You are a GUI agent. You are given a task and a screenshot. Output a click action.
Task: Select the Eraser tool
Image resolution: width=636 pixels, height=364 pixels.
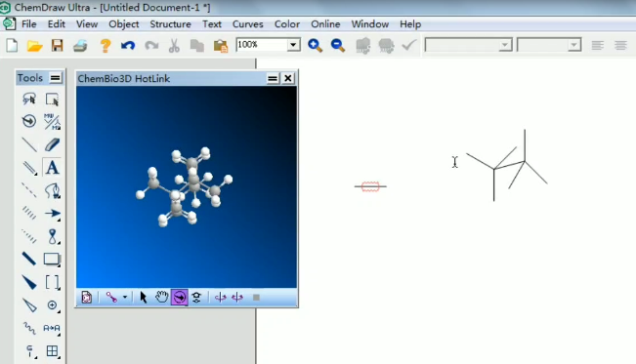(52, 144)
